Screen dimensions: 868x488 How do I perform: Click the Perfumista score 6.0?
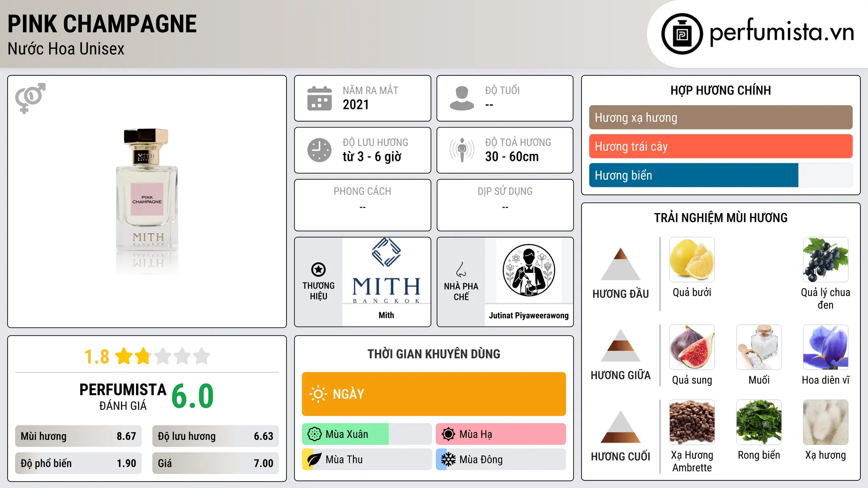(x=192, y=396)
